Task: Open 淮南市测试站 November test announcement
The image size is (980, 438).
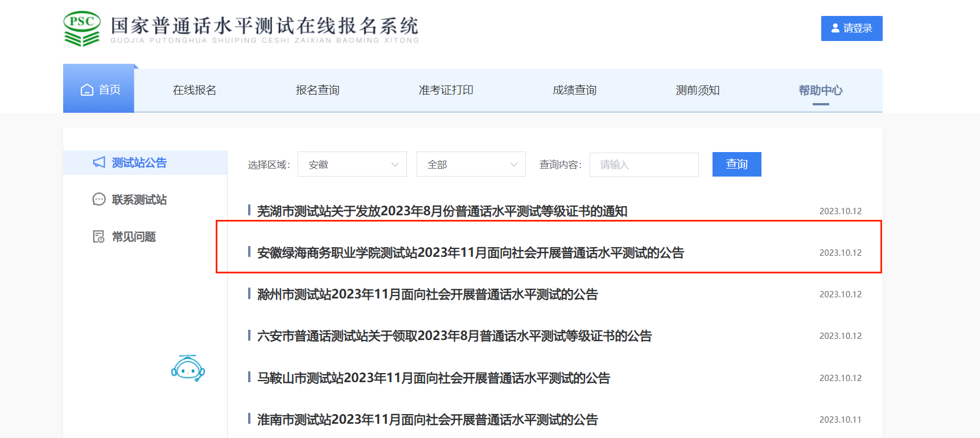Action: coord(427,420)
